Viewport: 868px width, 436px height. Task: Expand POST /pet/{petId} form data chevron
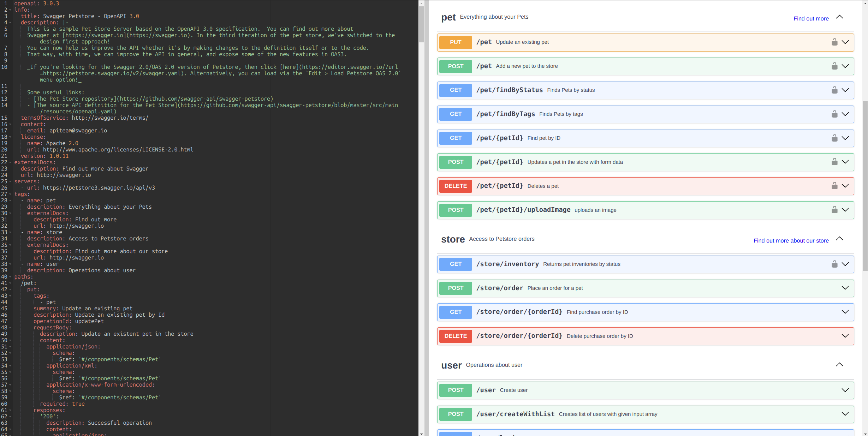(845, 162)
